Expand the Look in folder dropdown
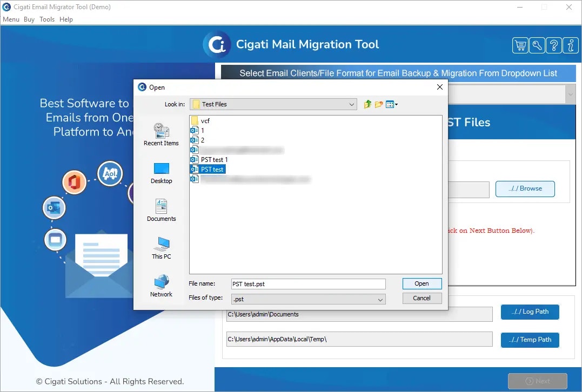This screenshot has height=392, width=582. (x=351, y=104)
